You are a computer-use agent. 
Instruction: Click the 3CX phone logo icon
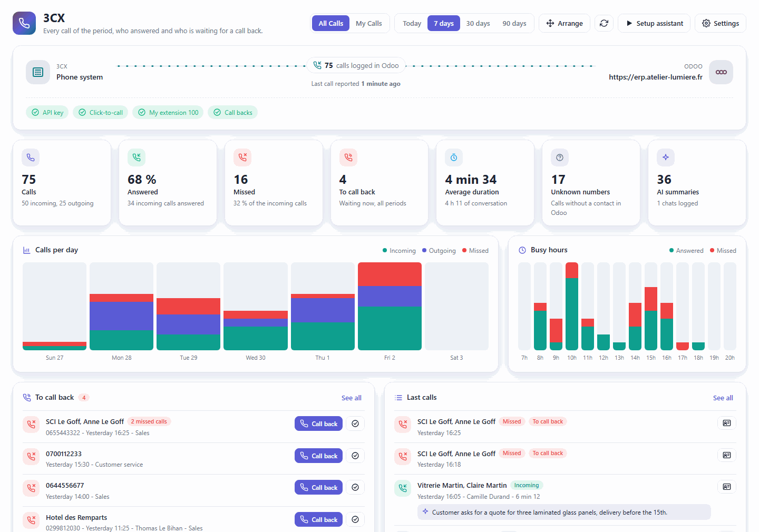pyautogui.click(x=24, y=23)
